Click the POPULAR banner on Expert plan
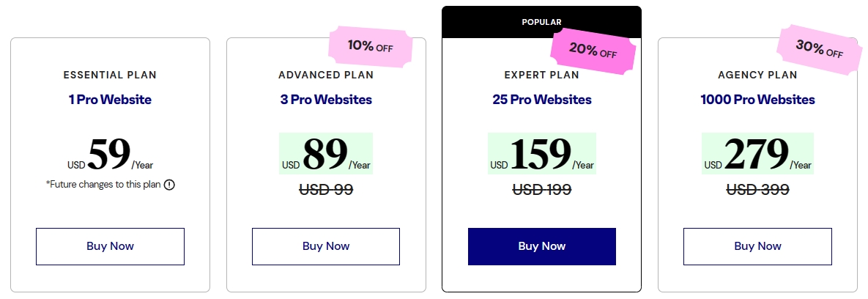The width and height of the screenshot is (868, 299). pyautogui.click(x=542, y=22)
